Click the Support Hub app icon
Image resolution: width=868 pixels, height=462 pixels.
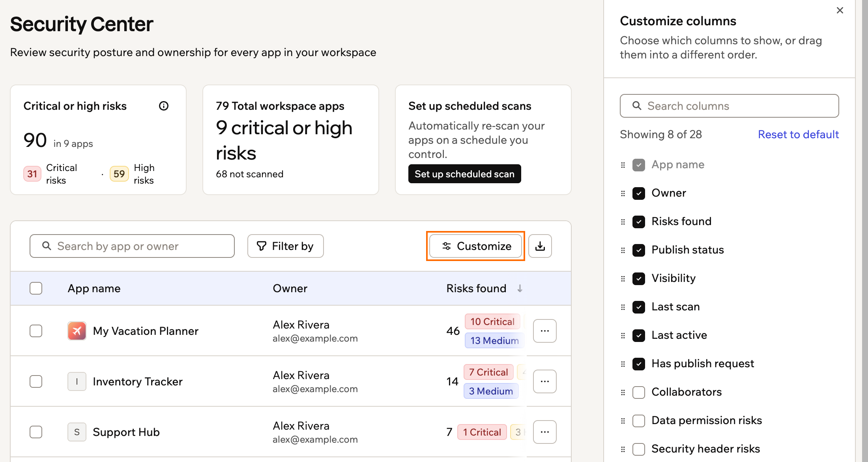[x=77, y=432]
